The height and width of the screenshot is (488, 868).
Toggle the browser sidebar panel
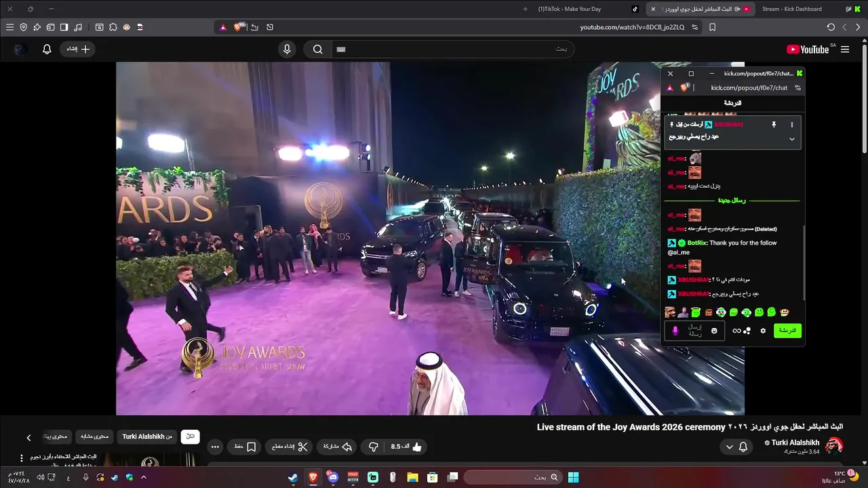(x=64, y=27)
